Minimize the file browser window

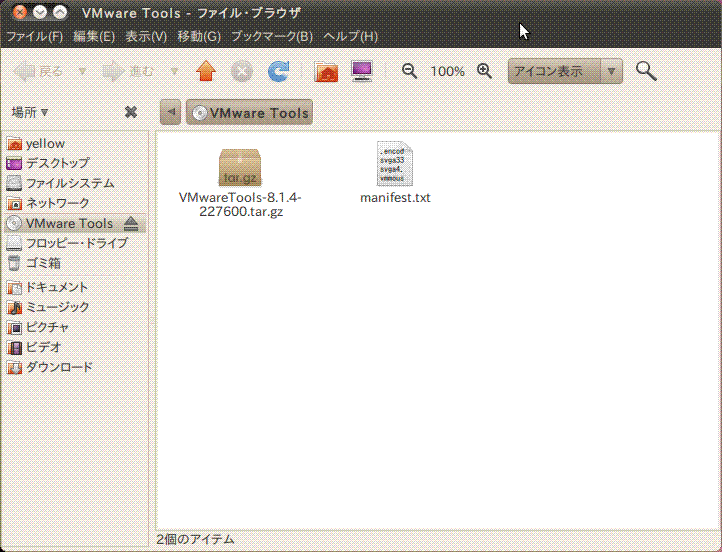point(40,12)
